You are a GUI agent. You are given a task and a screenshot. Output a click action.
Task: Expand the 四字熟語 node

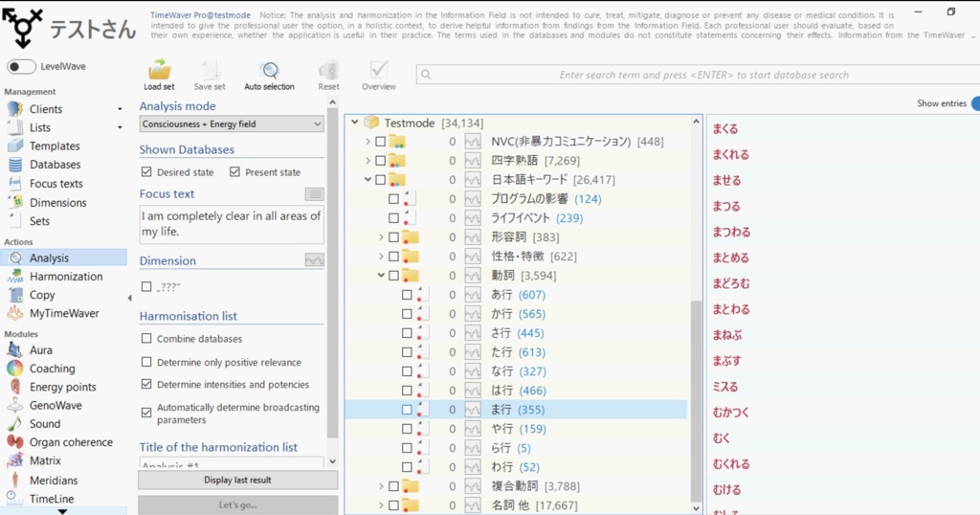click(368, 161)
